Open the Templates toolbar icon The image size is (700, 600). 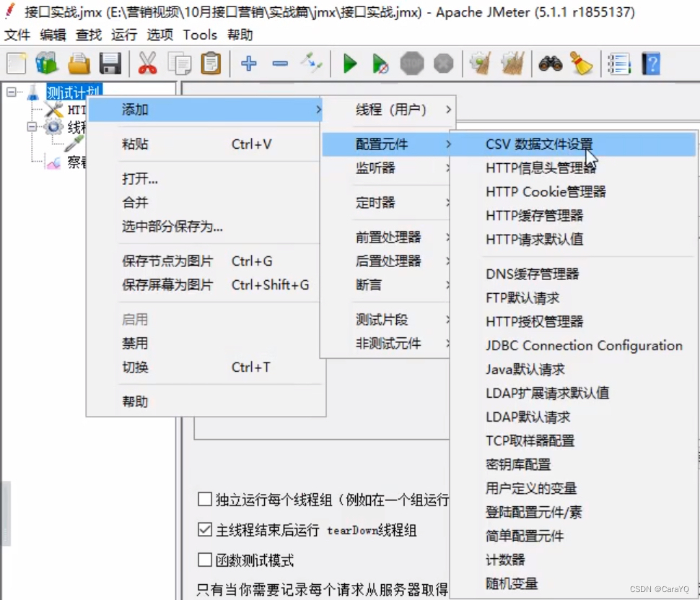(x=47, y=64)
